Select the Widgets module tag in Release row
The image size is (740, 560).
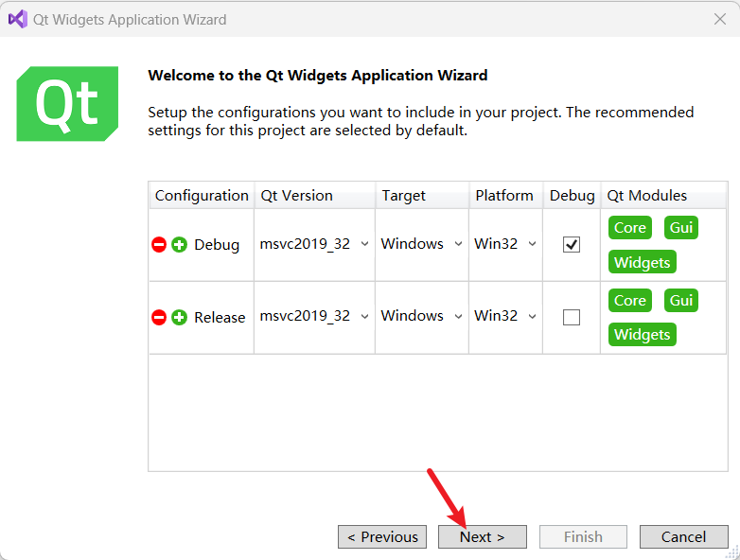[x=643, y=335]
